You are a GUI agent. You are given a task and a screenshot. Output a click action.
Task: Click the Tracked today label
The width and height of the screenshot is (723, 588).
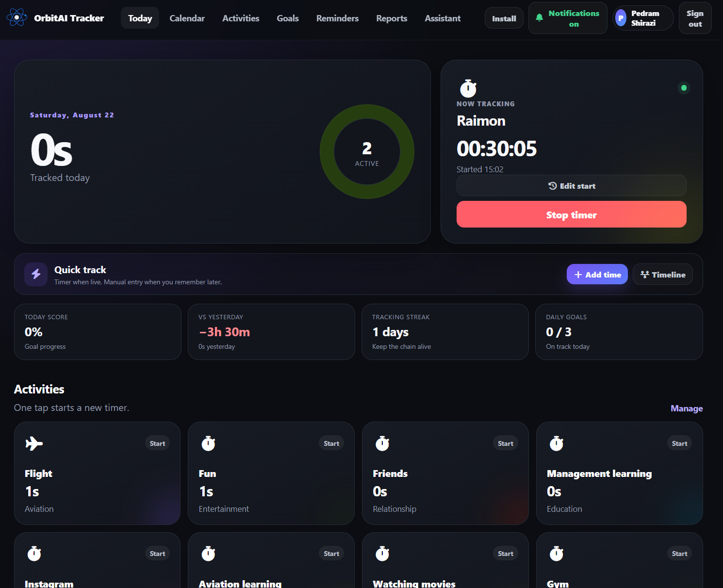point(60,178)
